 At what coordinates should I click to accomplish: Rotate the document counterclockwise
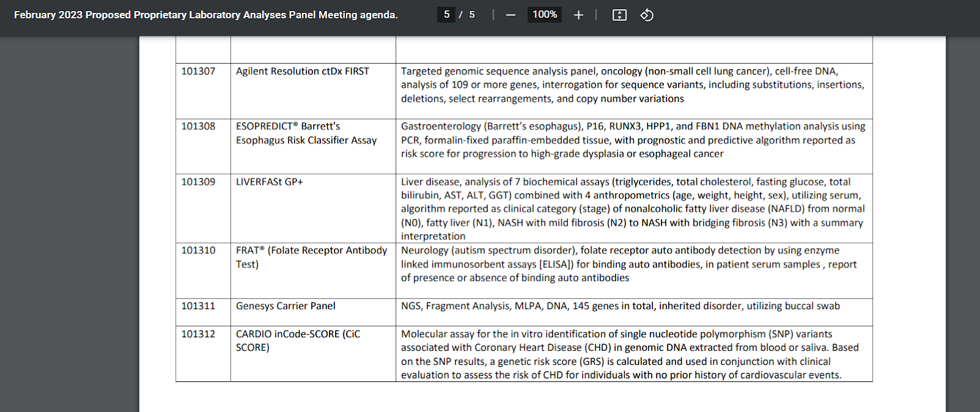coord(647,15)
